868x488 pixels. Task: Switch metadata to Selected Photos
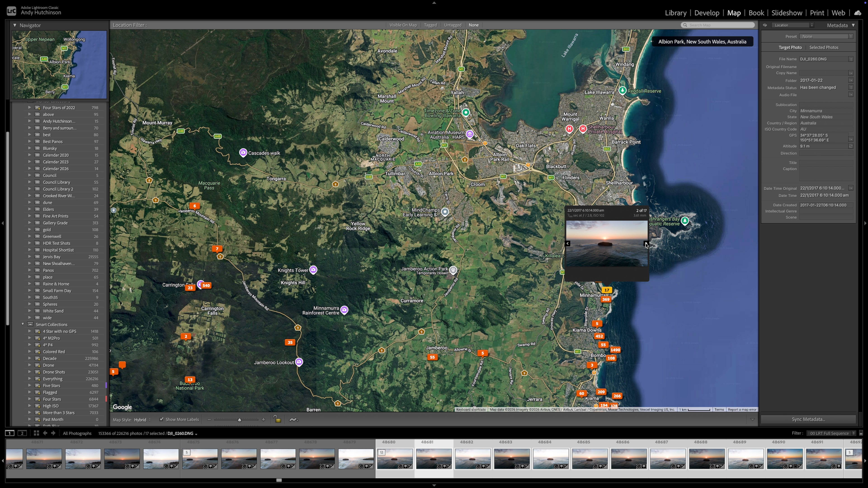(824, 47)
